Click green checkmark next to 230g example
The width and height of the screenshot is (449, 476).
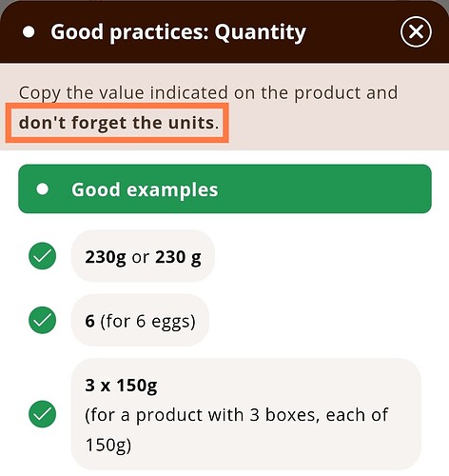pyautogui.click(x=43, y=256)
